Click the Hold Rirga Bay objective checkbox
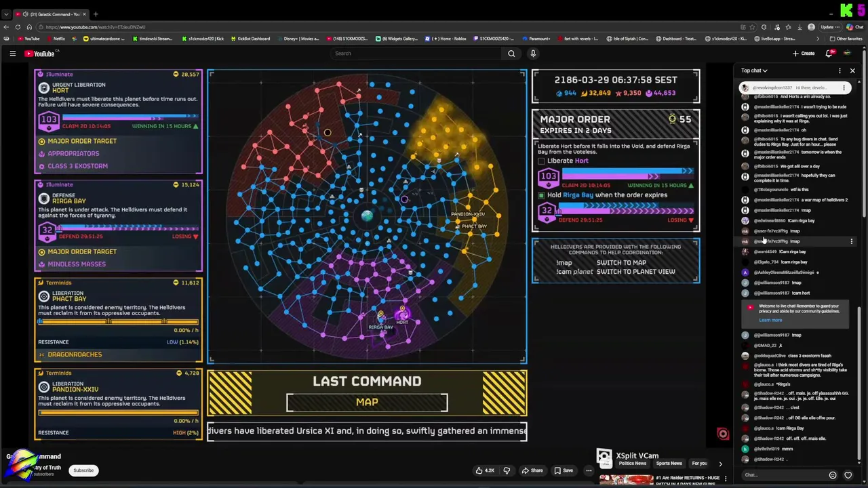The height and width of the screenshot is (488, 868). pyautogui.click(x=541, y=195)
